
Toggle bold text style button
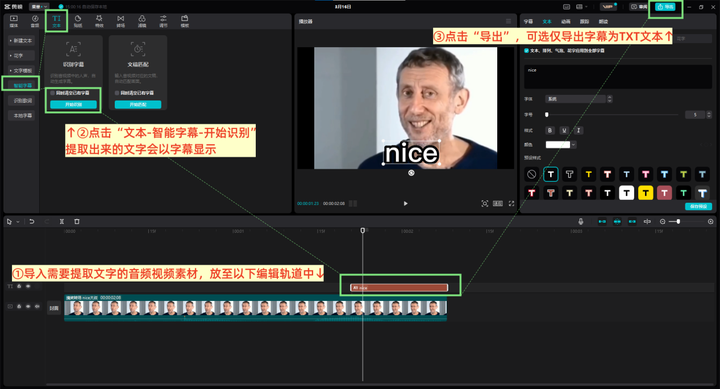tap(550, 130)
